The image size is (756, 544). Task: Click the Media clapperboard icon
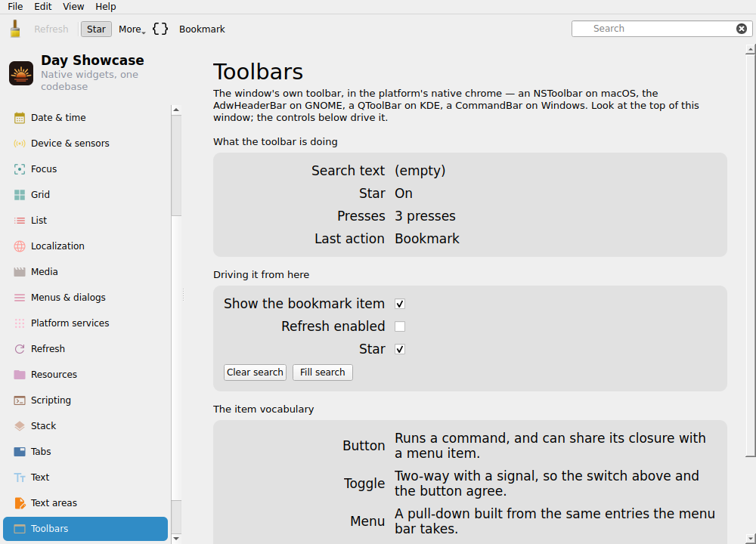pos(20,272)
